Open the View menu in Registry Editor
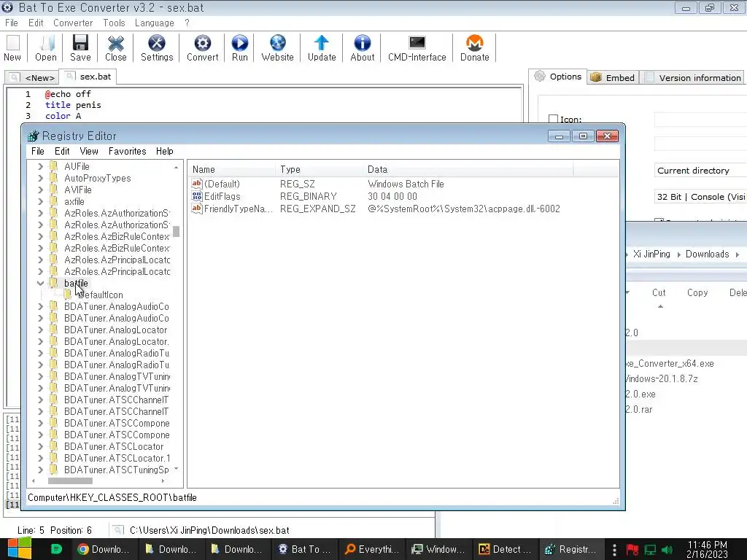Screen dimensions: 747x560 coord(89,151)
